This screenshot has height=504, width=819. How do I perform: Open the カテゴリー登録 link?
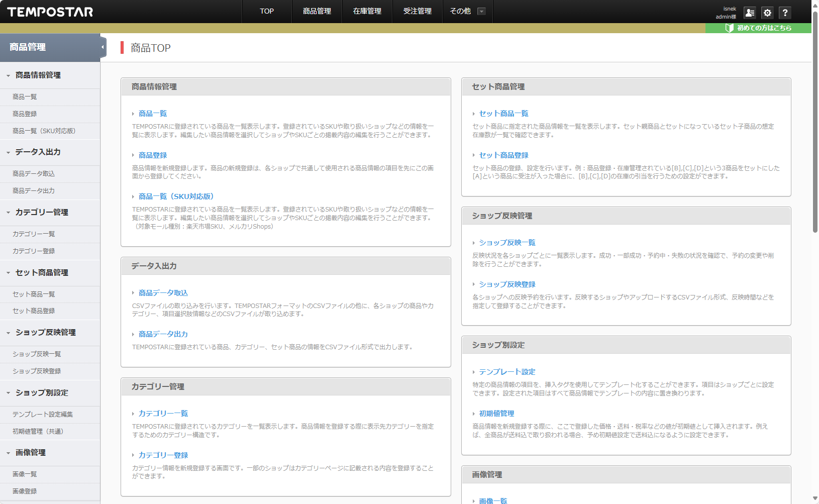(x=163, y=455)
